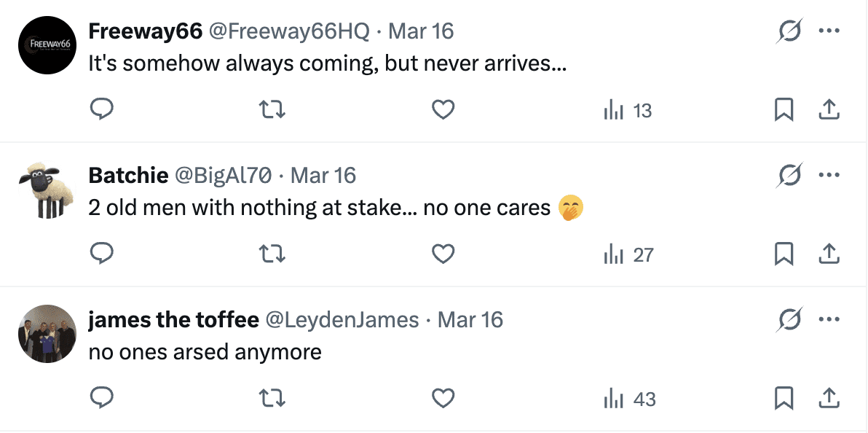This screenshot has width=868, height=433.
Task: Like the Freeway66 tweet
Action: pos(443,110)
